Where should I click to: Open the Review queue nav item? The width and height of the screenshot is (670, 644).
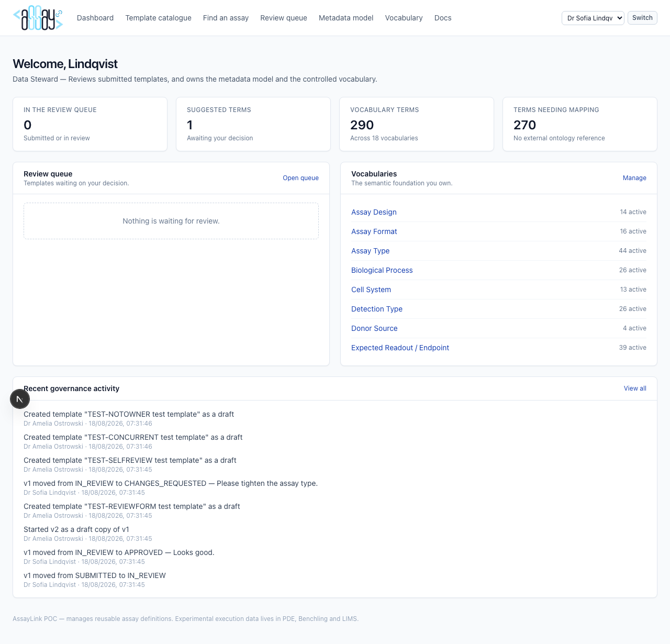pos(284,18)
